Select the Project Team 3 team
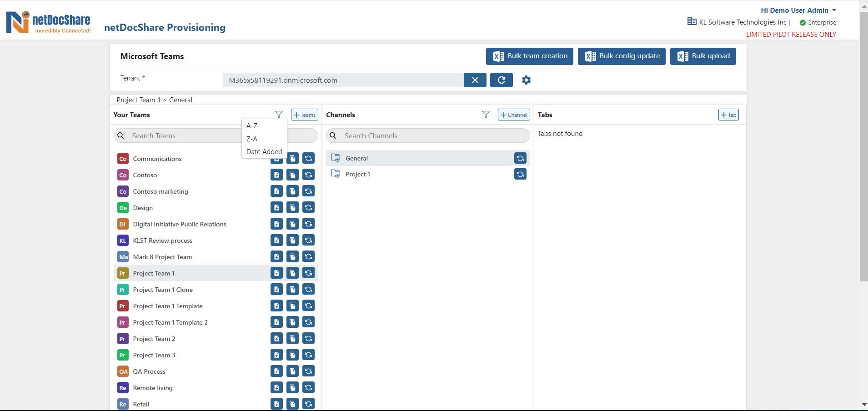The height and width of the screenshot is (411, 868). 154,355
